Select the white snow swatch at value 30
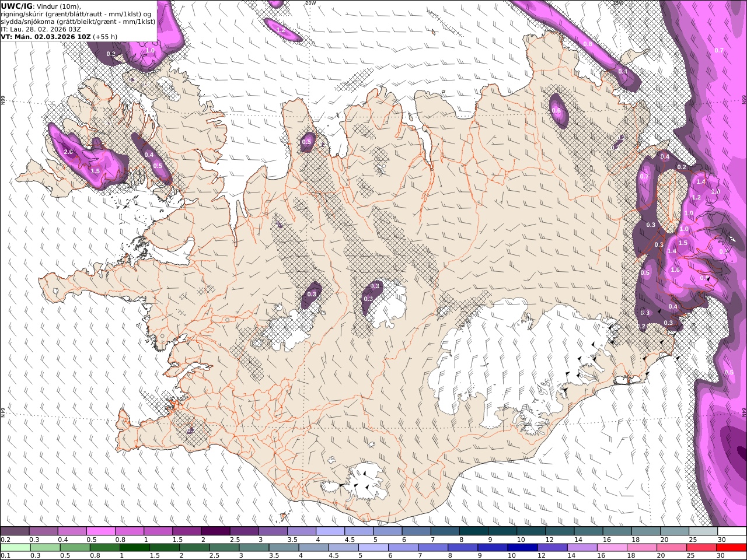 [x=731, y=531]
